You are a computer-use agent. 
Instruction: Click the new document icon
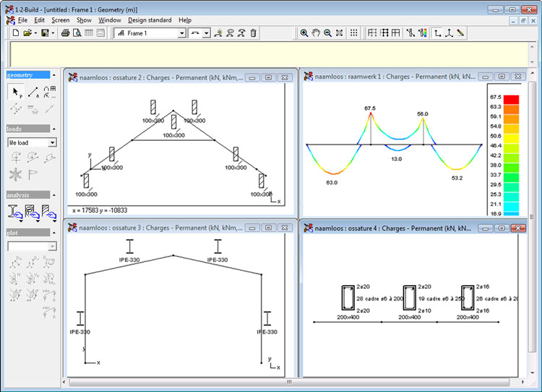pyautogui.click(x=16, y=33)
